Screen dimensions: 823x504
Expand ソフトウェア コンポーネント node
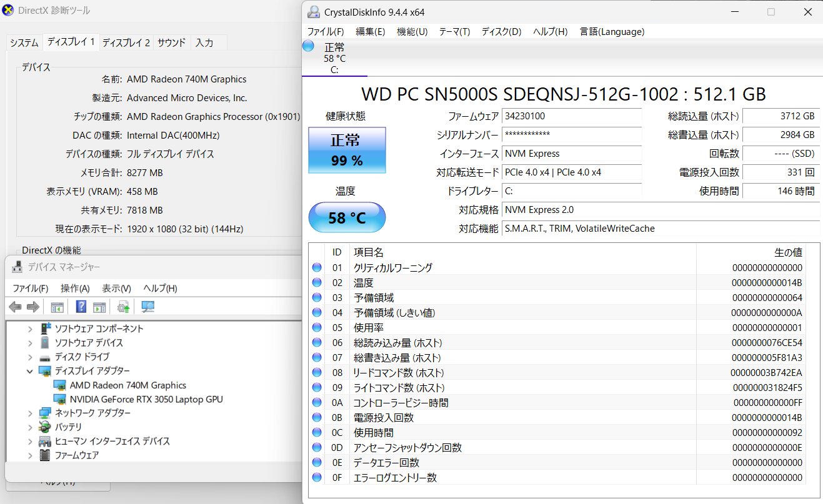tap(30, 329)
